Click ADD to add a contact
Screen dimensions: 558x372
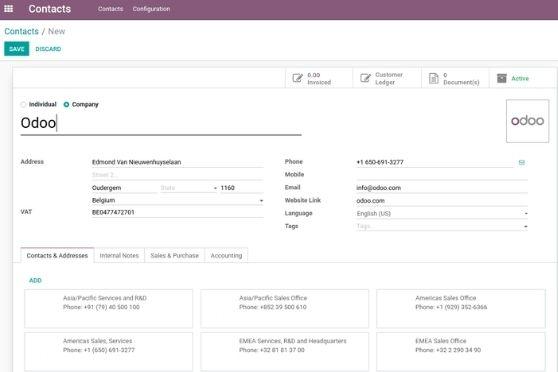pyautogui.click(x=35, y=280)
